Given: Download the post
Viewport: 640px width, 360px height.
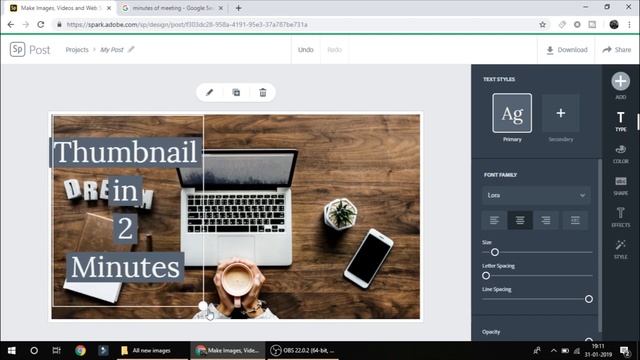Looking at the screenshot, I should 567,49.
